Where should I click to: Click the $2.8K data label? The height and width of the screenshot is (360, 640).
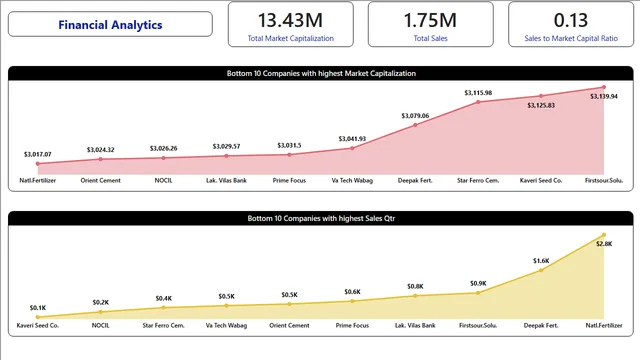[604, 244]
